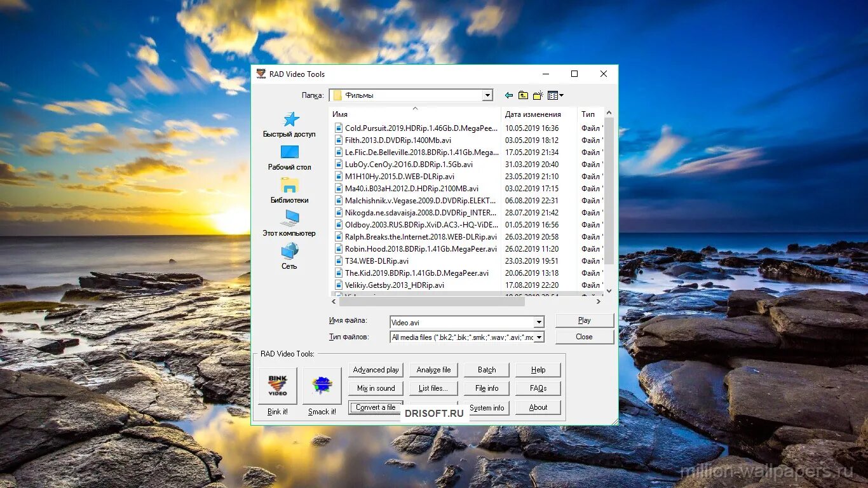Click the Mix in sound button
The width and height of the screenshot is (868, 488).
coord(376,388)
